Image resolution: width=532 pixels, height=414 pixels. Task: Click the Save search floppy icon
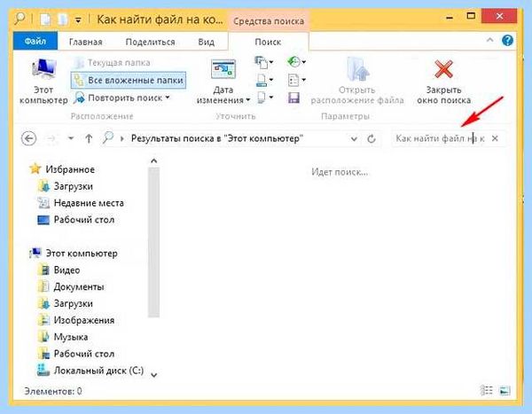click(293, 98)
